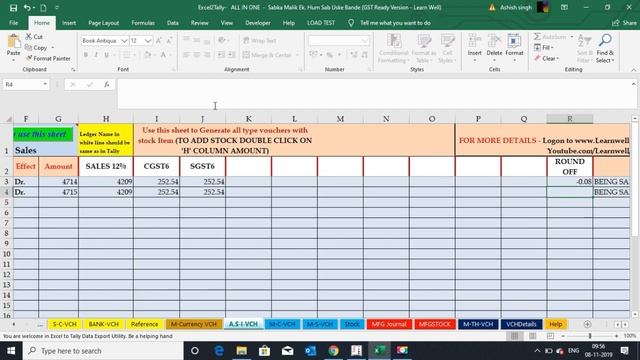This screenshot has height=360, width=640.
Task: Open the VCHDetails sheet tab
Action: tap(521, 324)
